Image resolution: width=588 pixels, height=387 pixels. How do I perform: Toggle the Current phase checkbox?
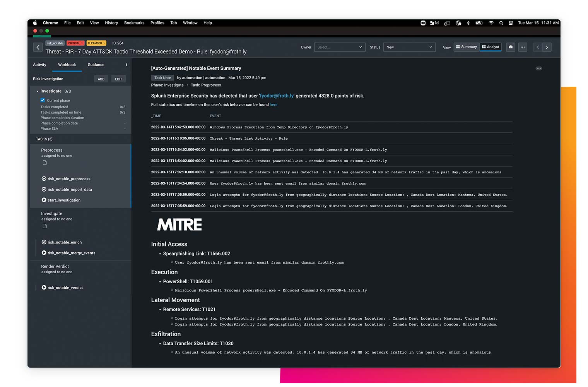[43, 100]
